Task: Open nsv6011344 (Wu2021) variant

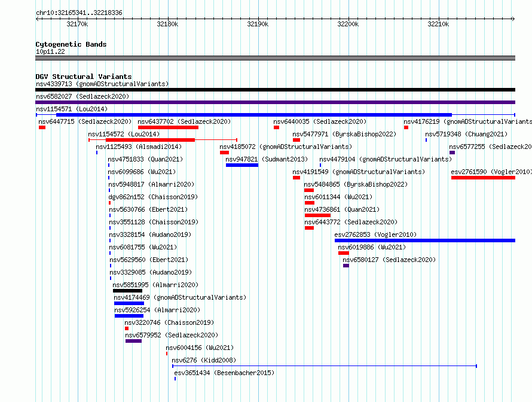Action: [338, 197]
